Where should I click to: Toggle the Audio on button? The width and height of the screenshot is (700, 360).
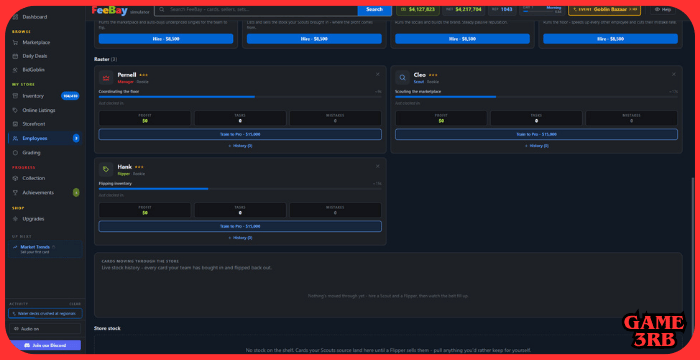45,329
